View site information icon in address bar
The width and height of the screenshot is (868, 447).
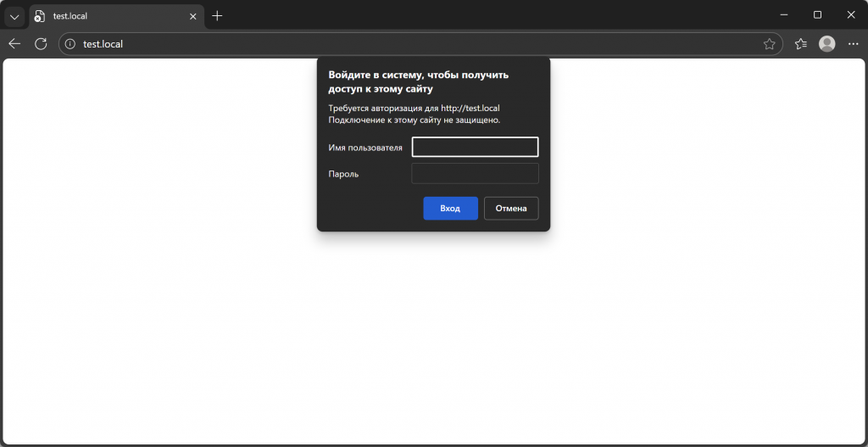coord(70,44)
